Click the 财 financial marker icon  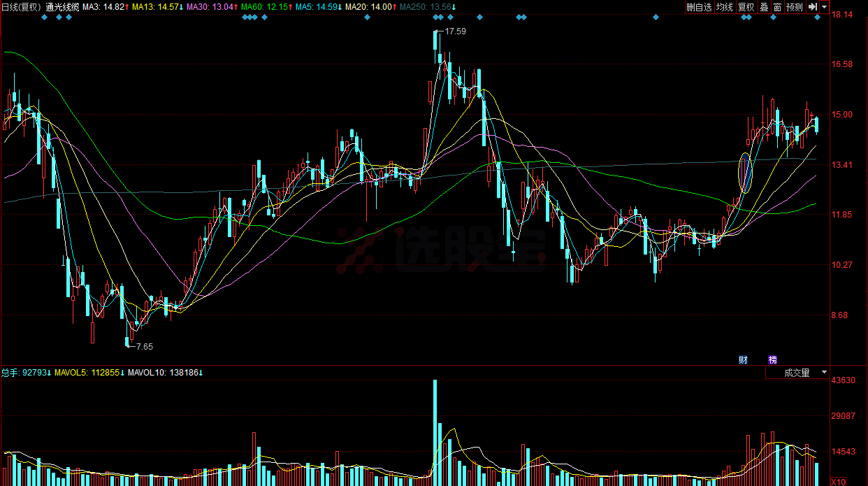(744, 360)
